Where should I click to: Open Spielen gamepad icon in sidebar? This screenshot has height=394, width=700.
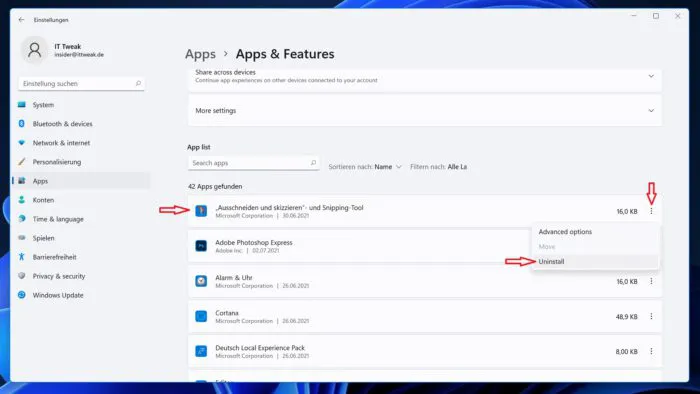(21, 238)
